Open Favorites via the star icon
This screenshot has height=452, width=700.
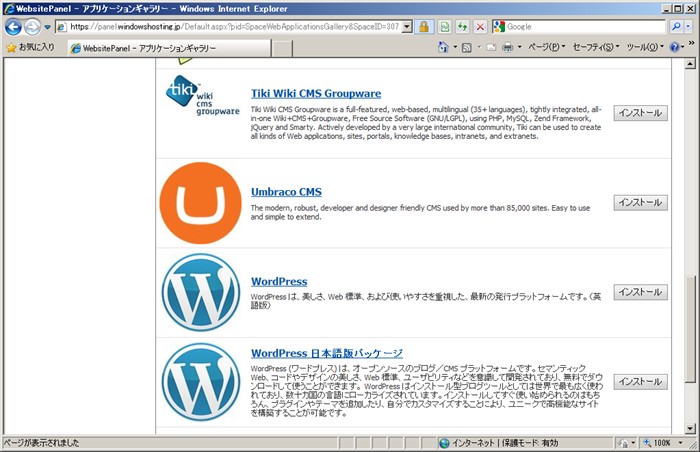pyautogui.click(x=30, y=47)
